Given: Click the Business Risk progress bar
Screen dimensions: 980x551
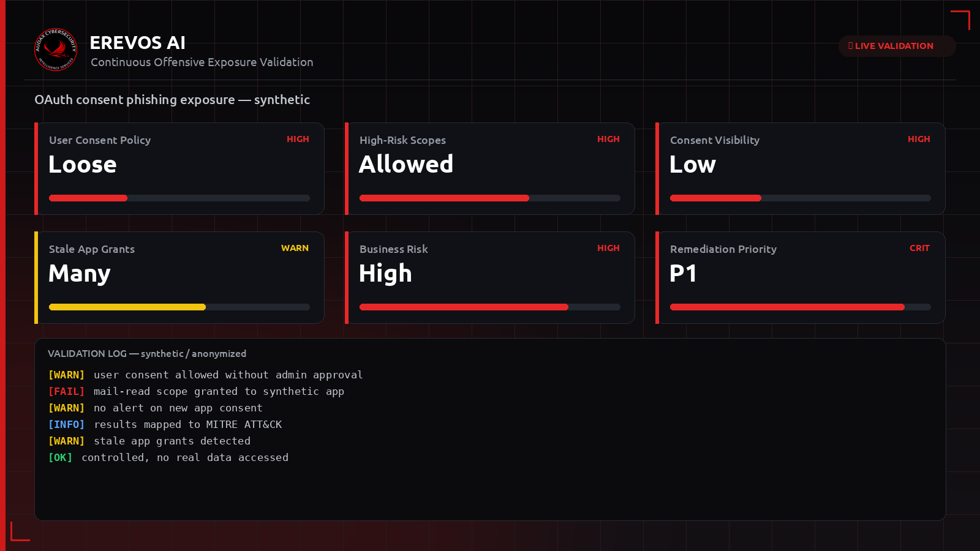Looking at the screenshot, I should tap(490, 307).
